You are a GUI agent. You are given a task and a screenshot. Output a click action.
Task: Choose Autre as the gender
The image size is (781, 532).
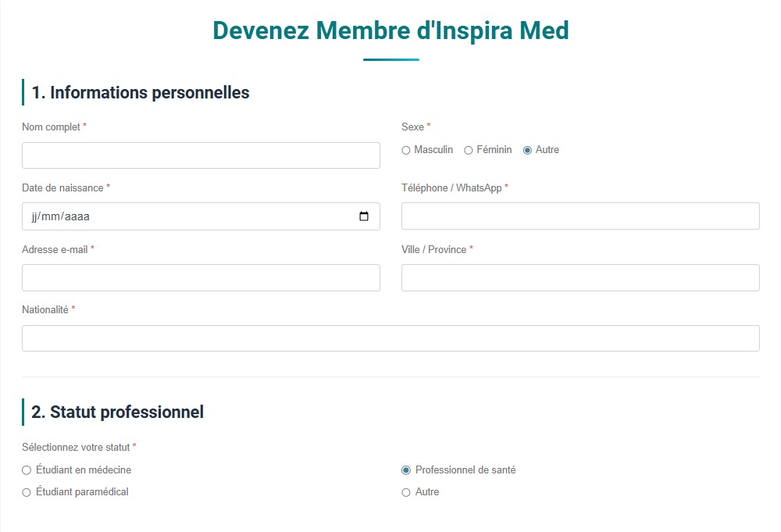(x=527, y=150)
